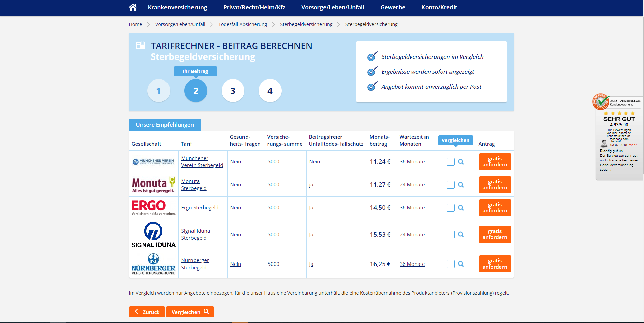Open the magnifier for Münchener Verein row
644x323 pixels.
coord(461,162)
